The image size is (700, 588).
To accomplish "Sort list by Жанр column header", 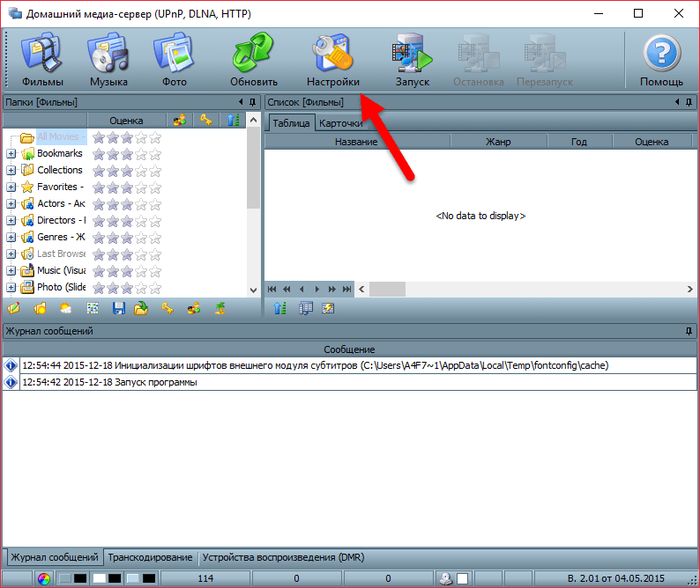I will click(498, 142).
